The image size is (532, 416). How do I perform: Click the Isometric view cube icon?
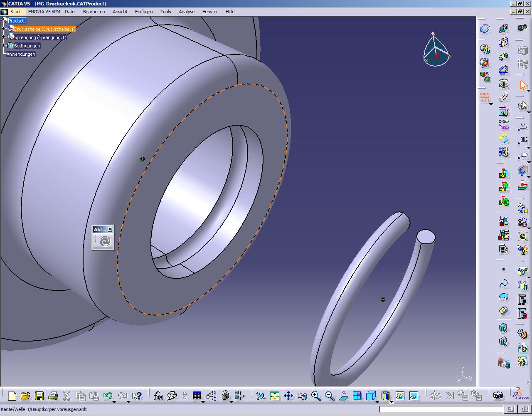pos(371,396)
